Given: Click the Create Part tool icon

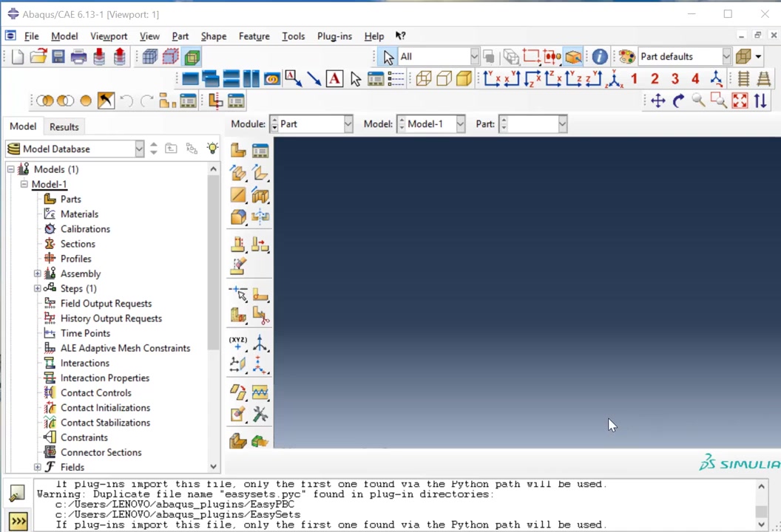Looking at the screenshot, I should tap(238, 151).
